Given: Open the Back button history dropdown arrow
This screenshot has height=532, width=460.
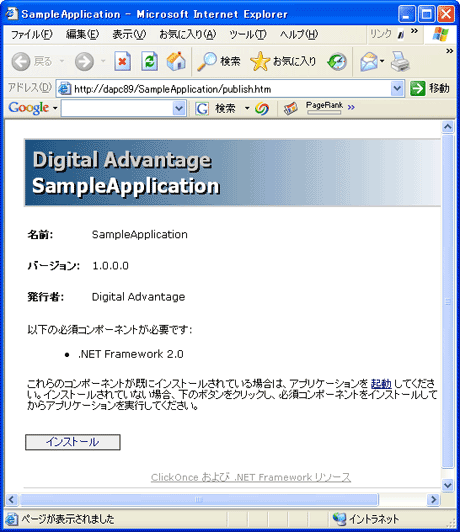Looking at the screenshot, I should tap(62, 61).
